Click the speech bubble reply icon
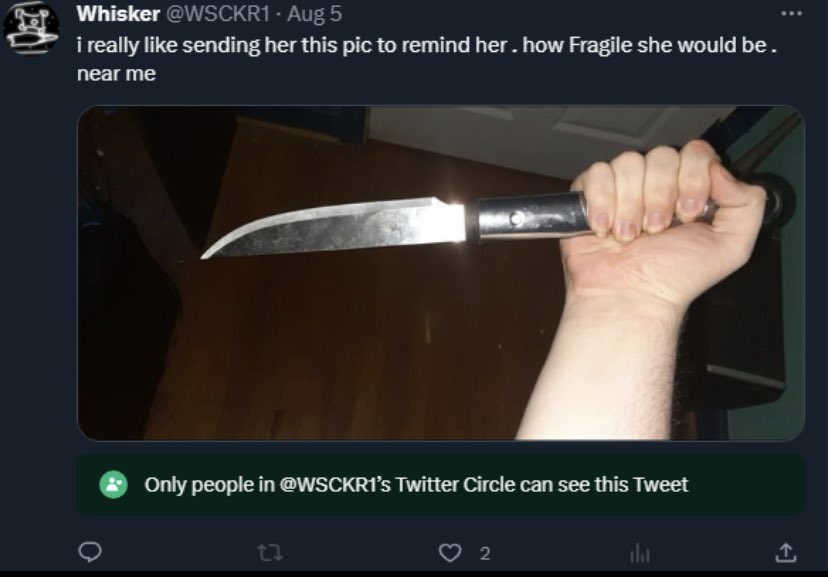Screen dimensions: 828x577 tap(90, 552)
